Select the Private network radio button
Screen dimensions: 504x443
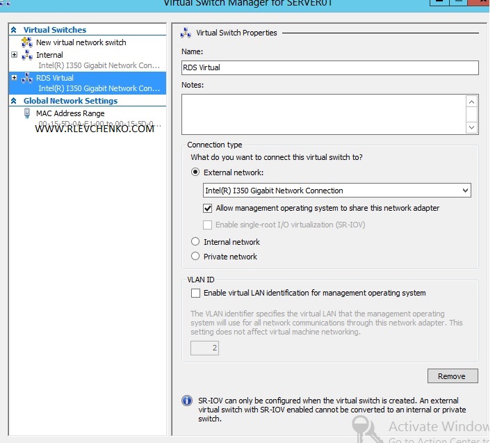(195, 257)
